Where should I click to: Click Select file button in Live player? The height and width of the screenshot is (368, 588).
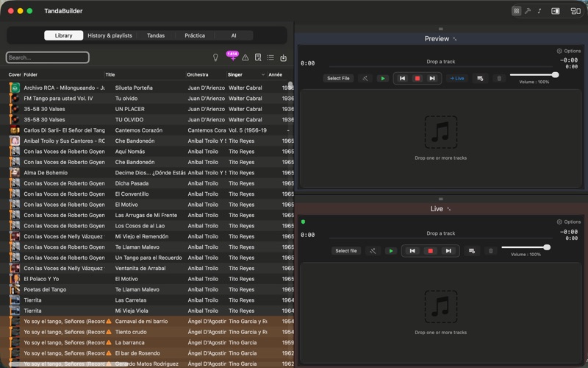click(x=346, y=251)
